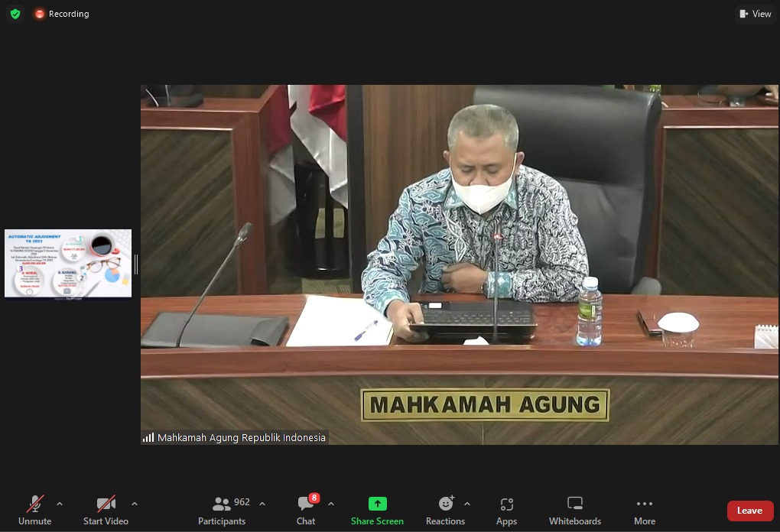Expand the Reactions chevron arrow

coord(467,504)
